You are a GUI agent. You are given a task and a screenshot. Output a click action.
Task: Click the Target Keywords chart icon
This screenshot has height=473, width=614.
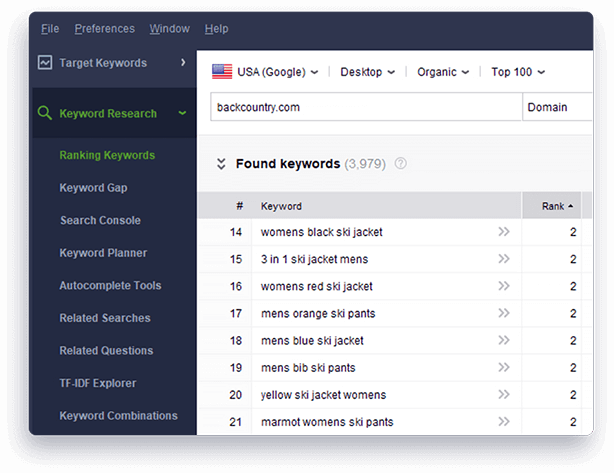(x=45, y=63)
